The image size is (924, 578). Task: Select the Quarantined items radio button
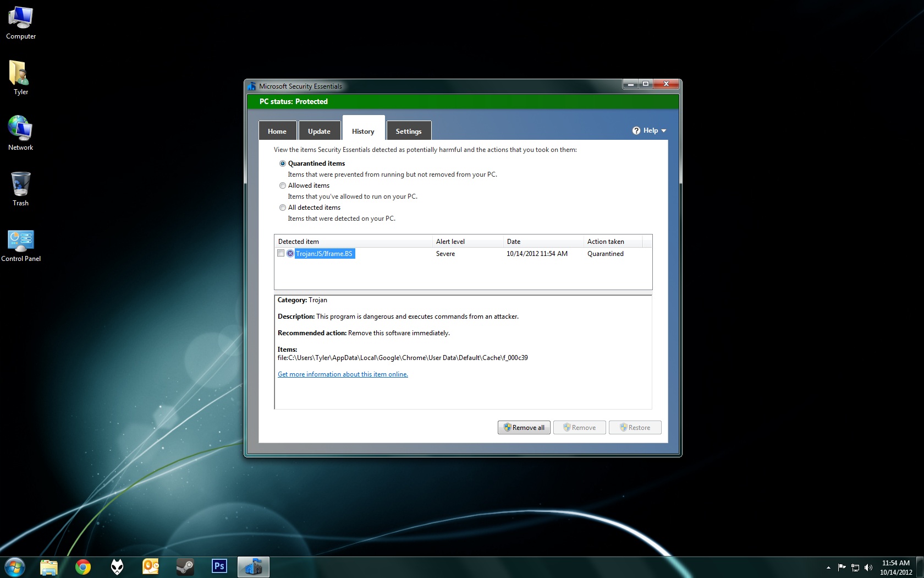tap(283, 163)
